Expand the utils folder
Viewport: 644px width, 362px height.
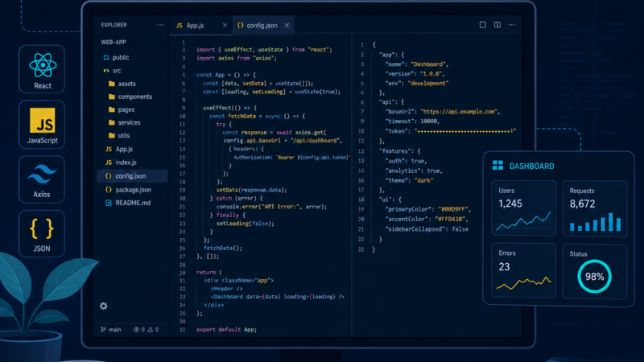(x=118, y=135)
